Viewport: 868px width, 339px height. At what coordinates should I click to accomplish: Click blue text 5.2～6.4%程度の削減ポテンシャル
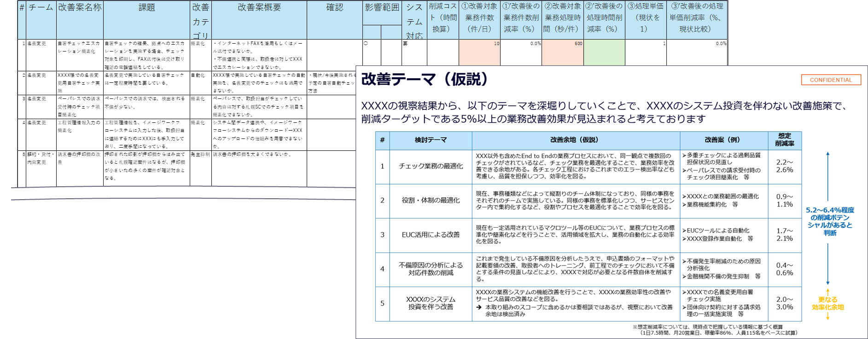[x=830, y=222]
